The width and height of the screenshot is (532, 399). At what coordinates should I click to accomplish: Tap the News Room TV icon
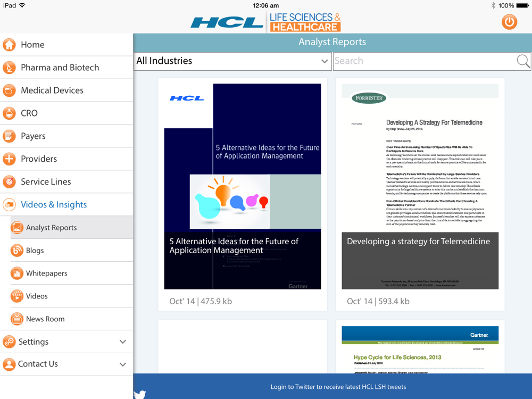click(17, 319)
